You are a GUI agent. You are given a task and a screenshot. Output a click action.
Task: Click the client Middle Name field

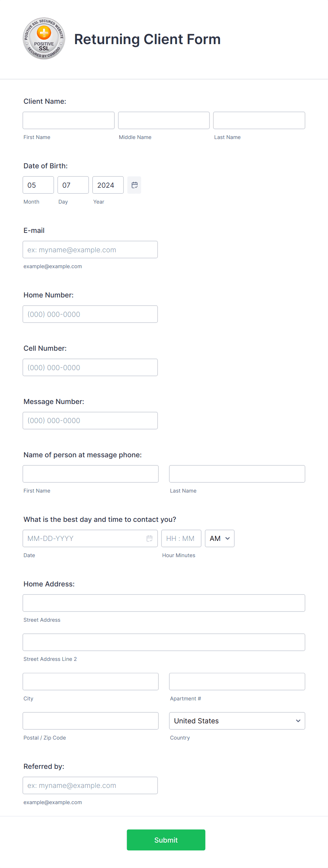[x=163, y=120]
